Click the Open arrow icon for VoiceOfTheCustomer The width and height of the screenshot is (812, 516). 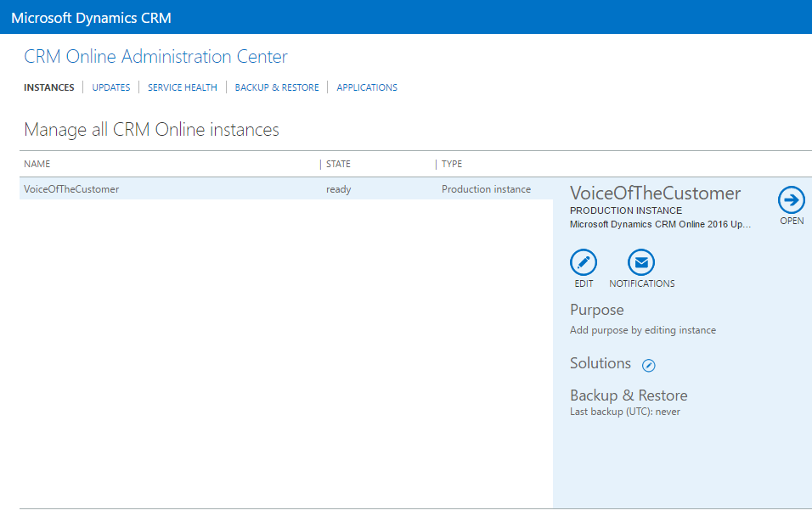click(791, 200)
